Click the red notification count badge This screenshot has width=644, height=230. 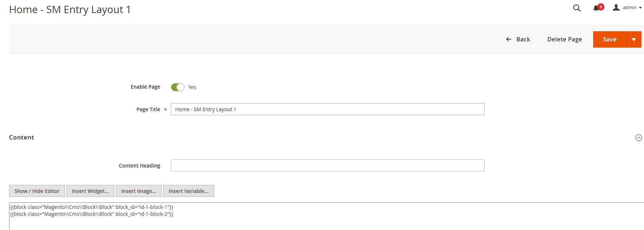pos(601,7)
